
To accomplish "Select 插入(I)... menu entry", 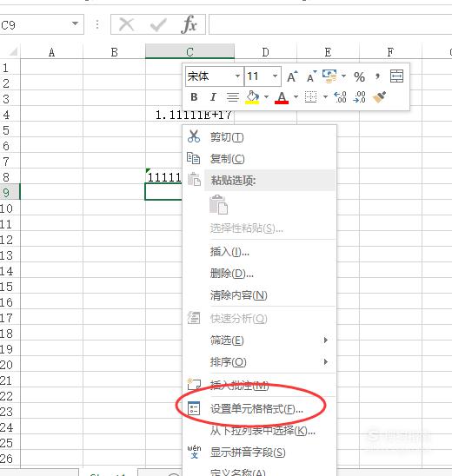I will click(x=260, y=252).
